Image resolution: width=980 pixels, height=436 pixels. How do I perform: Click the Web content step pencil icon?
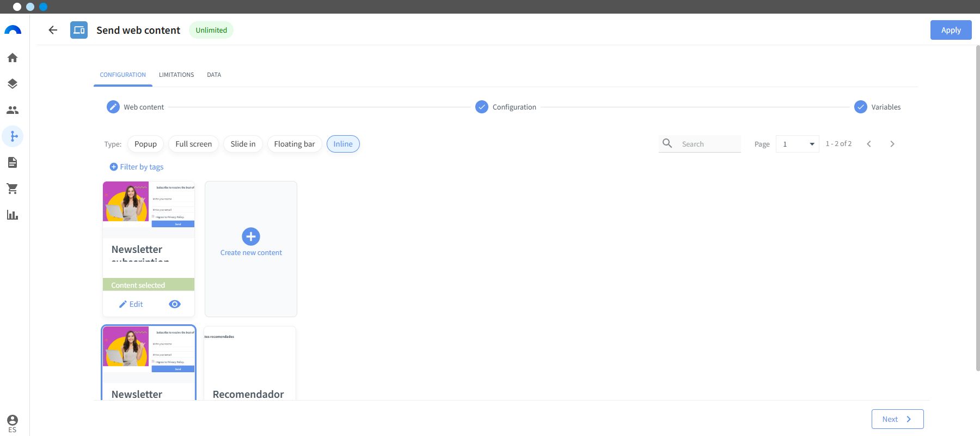[x=113, y=107]
